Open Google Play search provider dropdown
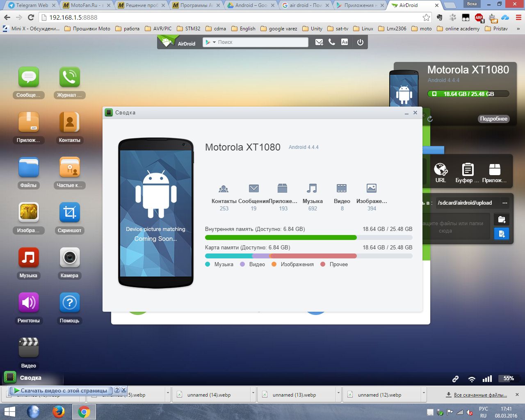This screenshot has width=525, height=420. [211, 42]
